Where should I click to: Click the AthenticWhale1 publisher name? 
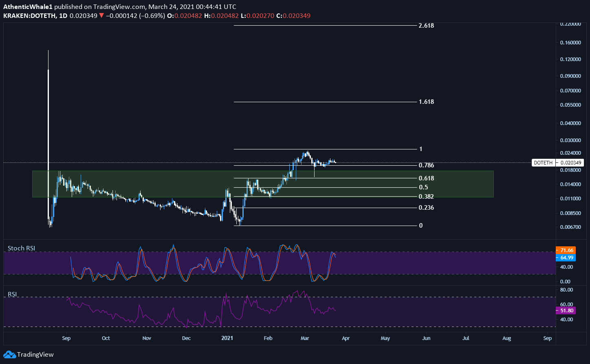(x=28, y=7)
